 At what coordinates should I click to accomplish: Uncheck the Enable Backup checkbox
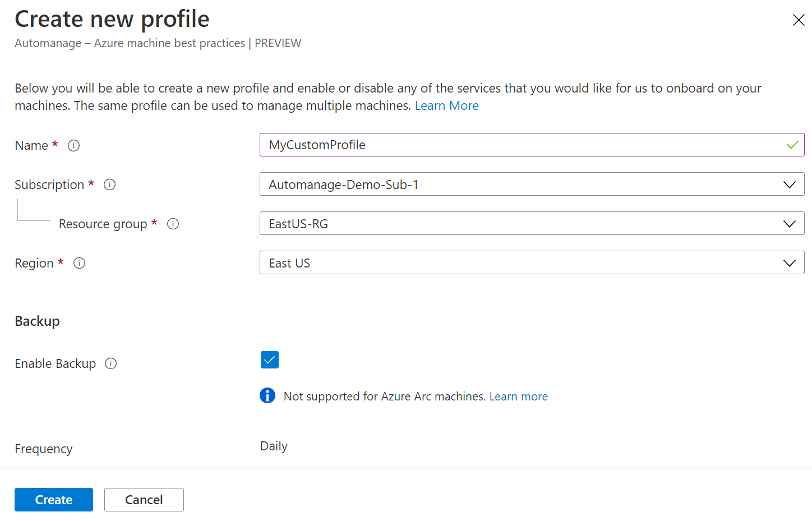pos(270,360)
